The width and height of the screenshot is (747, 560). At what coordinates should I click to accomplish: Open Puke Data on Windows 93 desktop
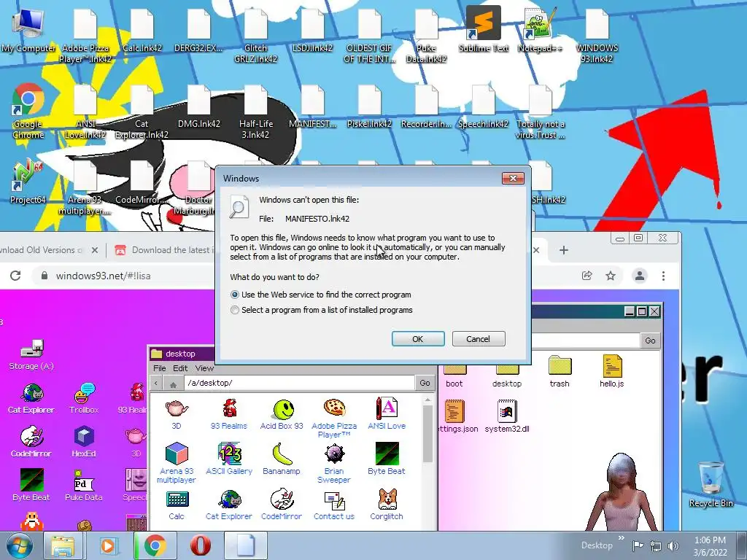tap(84, 485)
